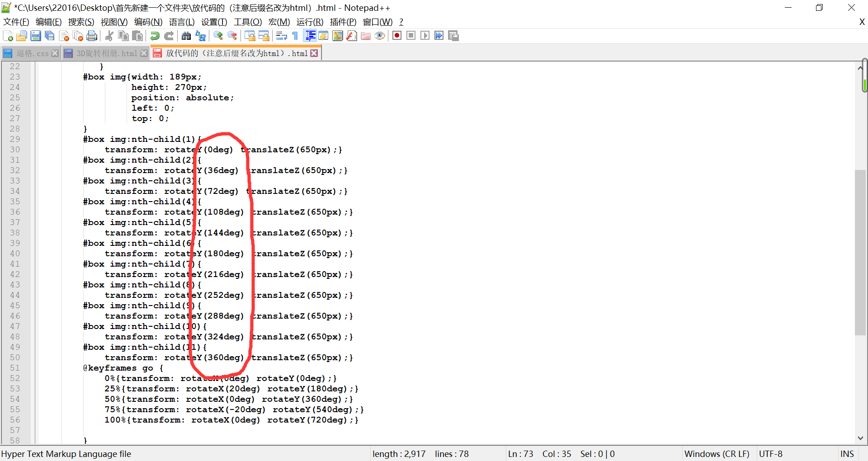Save the current recorded macro icon
868x461 pixels.
click(x=453, y=36)
